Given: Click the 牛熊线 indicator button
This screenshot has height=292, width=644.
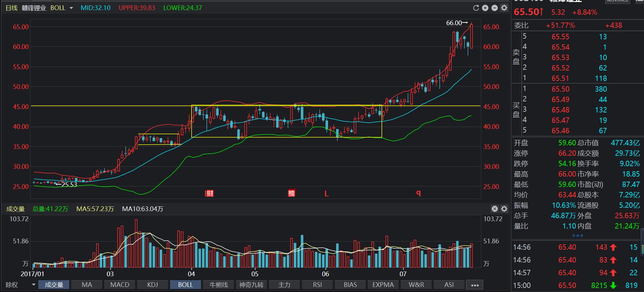Looking at the screenshot, I should pyautogui.click(x=218, y=285).
